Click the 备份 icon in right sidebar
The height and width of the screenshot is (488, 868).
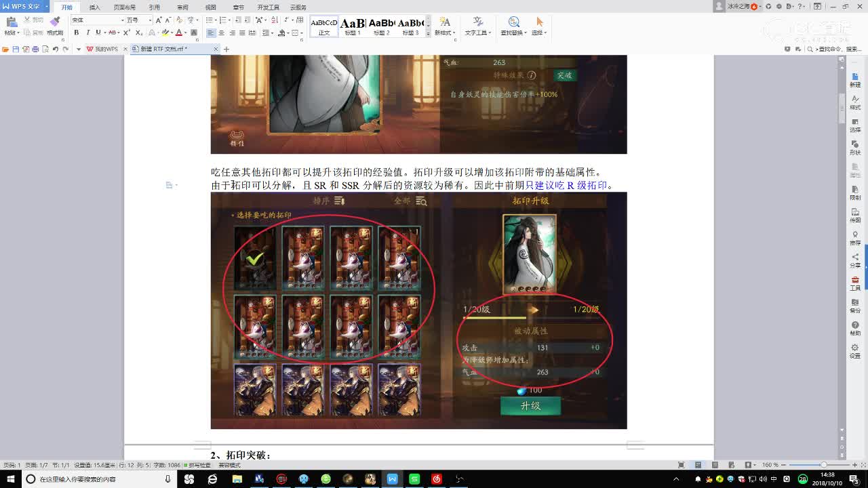[x=855, y=306]
